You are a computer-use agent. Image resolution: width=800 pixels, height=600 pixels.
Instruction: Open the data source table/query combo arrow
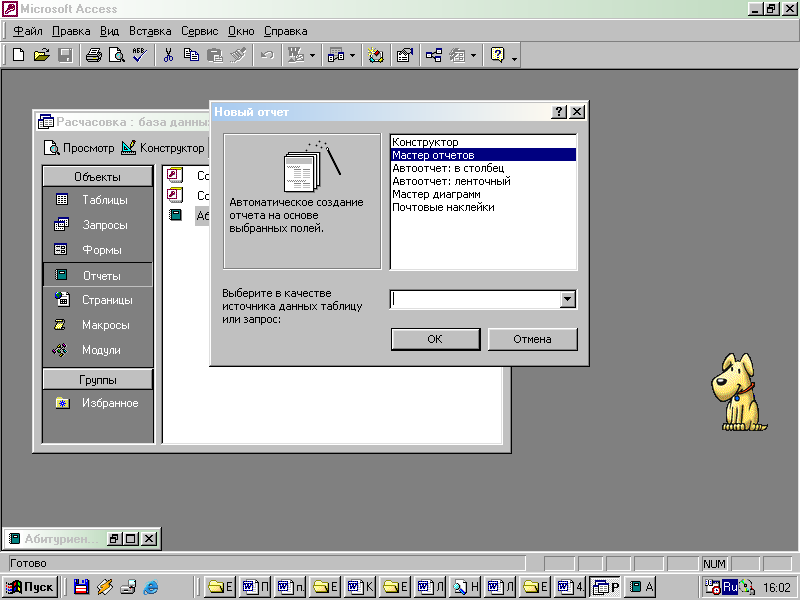567,299
